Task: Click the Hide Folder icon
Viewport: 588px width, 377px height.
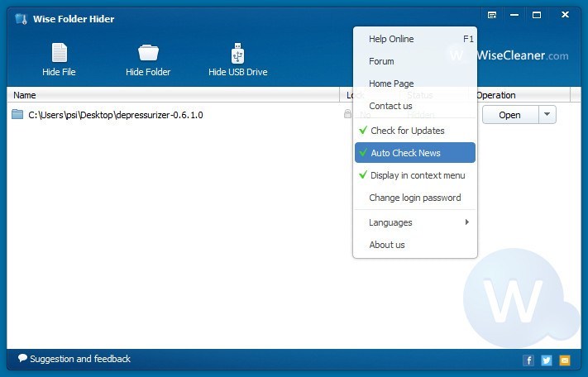Action: tap(148, 53)
